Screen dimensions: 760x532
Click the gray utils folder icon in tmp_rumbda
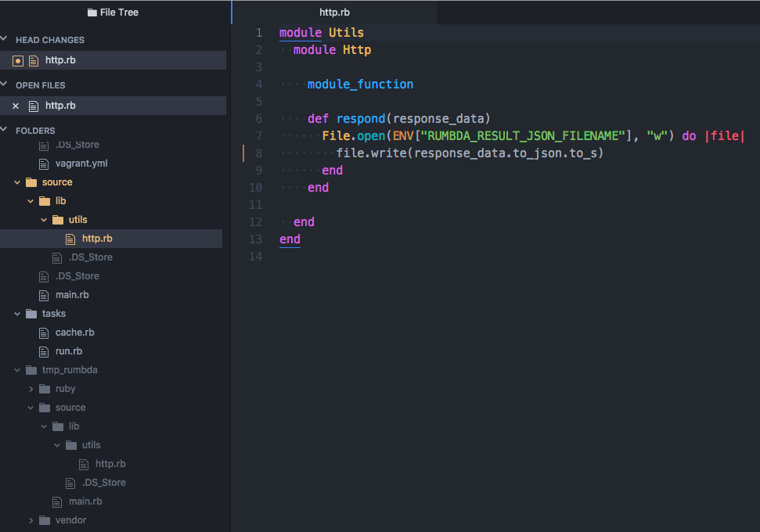(x=70, y=445)
